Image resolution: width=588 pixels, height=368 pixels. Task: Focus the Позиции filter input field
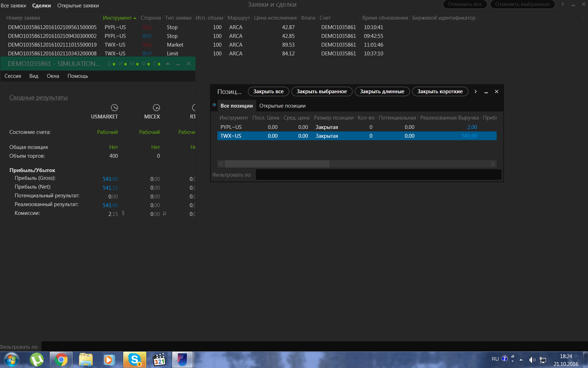(378, 175)
